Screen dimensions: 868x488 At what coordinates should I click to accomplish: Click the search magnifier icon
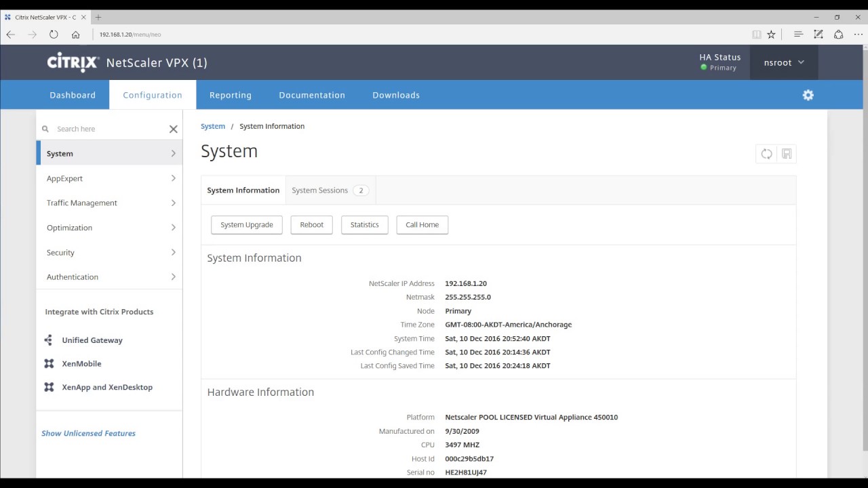45,129
